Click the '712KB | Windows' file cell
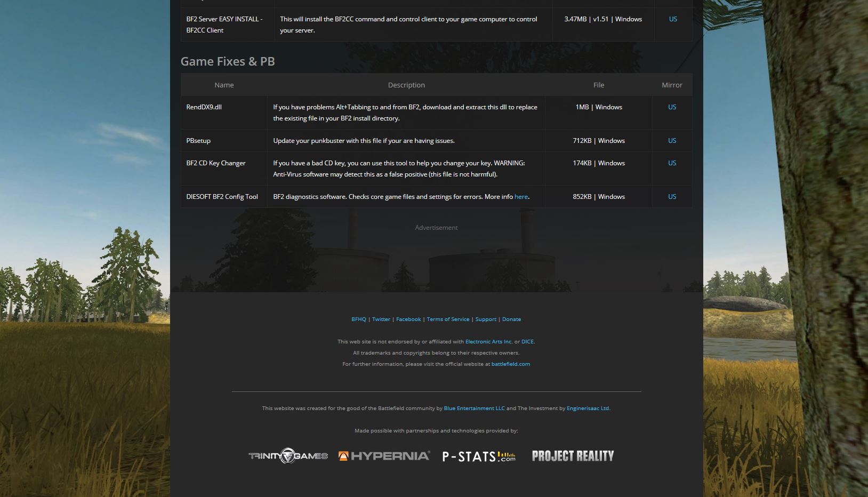868x497 pixels. [599, 141]
